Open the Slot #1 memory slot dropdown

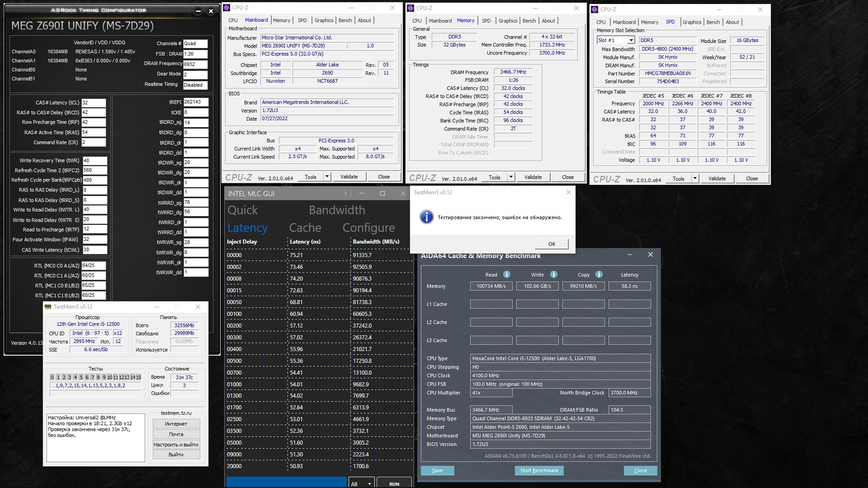pyautogui.click(x=631, y=40)
